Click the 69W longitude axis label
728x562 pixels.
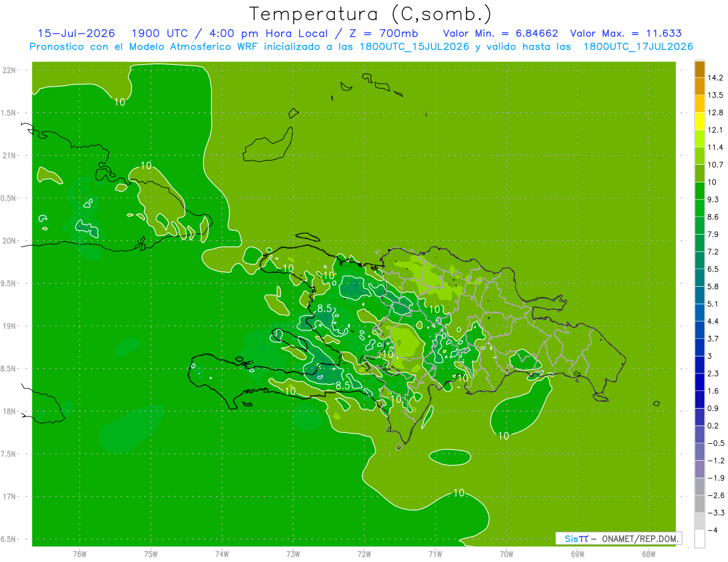tap(578, 554)
